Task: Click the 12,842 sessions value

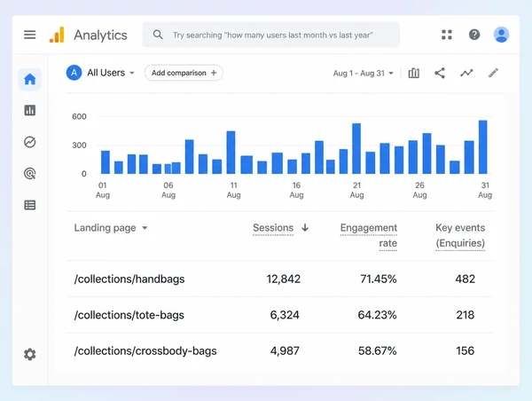Action: tap(284, 279)
